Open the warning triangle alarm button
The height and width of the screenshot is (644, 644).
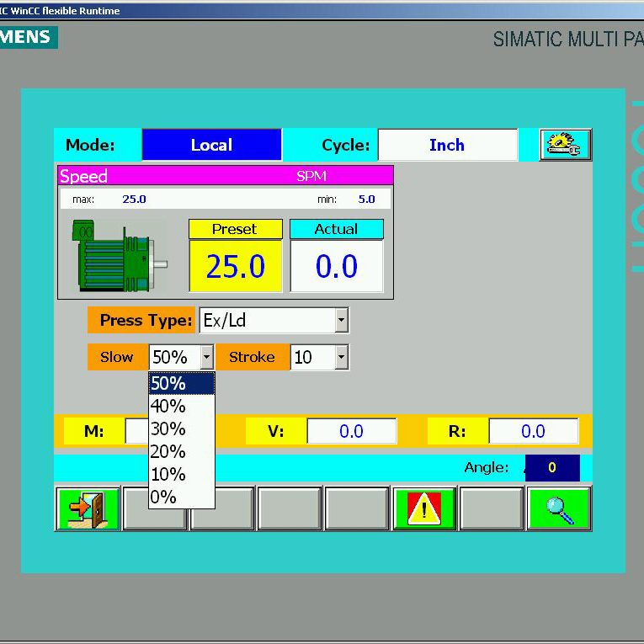tap(424, 508)
